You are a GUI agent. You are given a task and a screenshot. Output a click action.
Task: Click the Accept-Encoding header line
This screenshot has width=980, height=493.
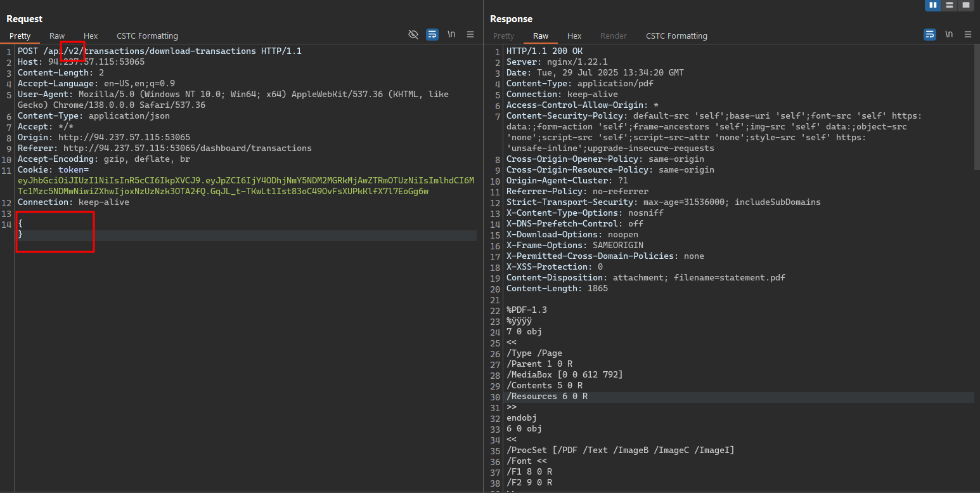coord(104,159)
